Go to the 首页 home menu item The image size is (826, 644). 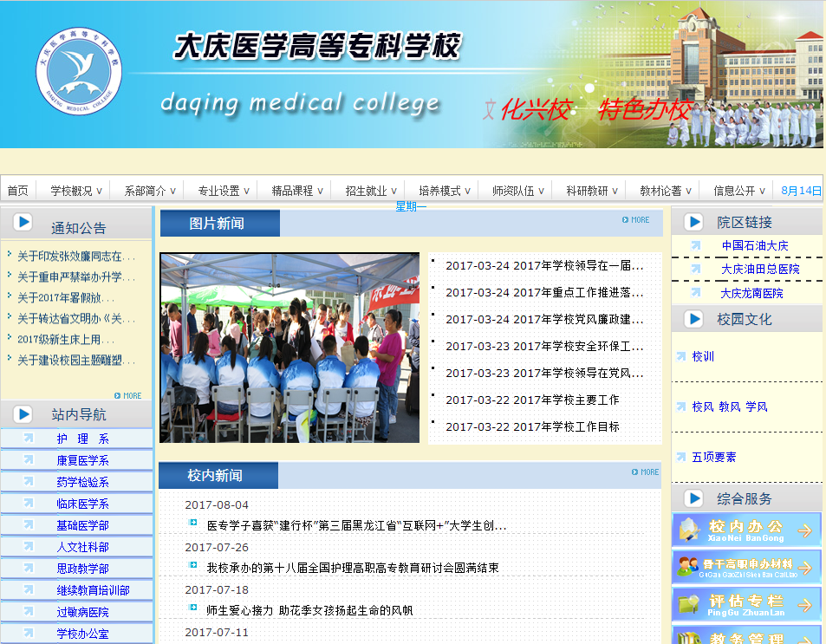pyautogui.click(x=18, y=191)
